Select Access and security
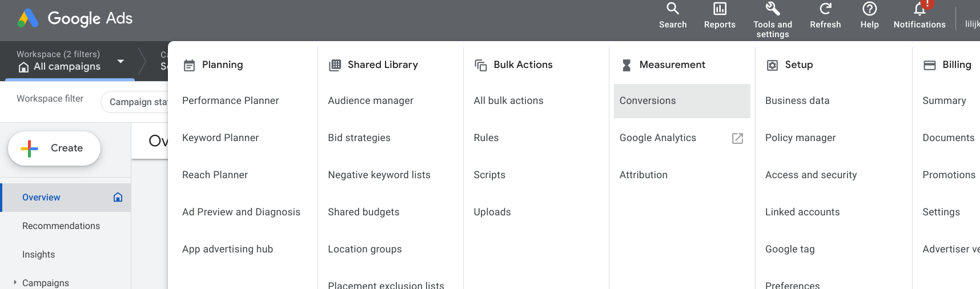Viewport: 980px width, 289px height. point(811,175)
